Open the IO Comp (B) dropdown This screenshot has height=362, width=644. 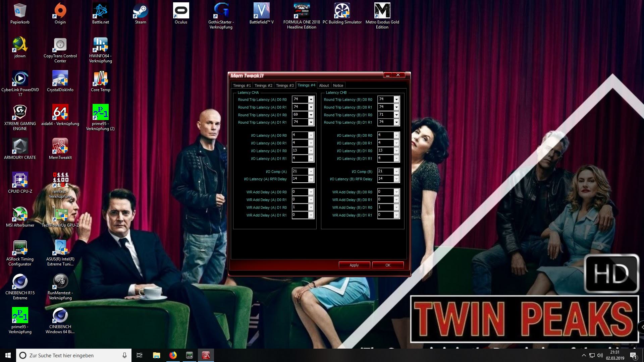pos(396,172)
